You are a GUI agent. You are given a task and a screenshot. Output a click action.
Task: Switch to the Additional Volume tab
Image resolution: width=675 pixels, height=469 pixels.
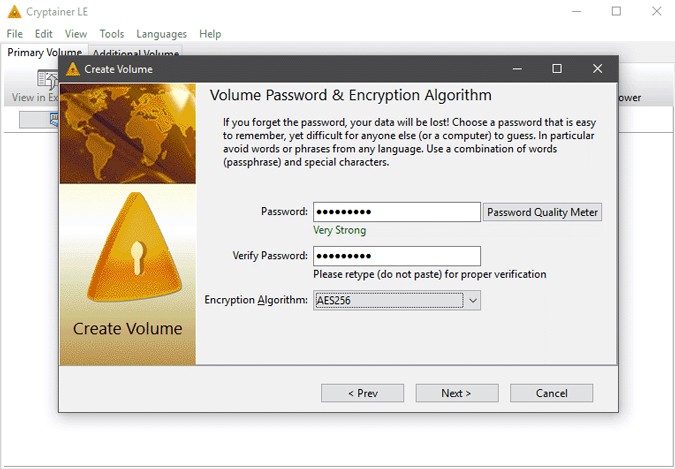coord(135,53)
